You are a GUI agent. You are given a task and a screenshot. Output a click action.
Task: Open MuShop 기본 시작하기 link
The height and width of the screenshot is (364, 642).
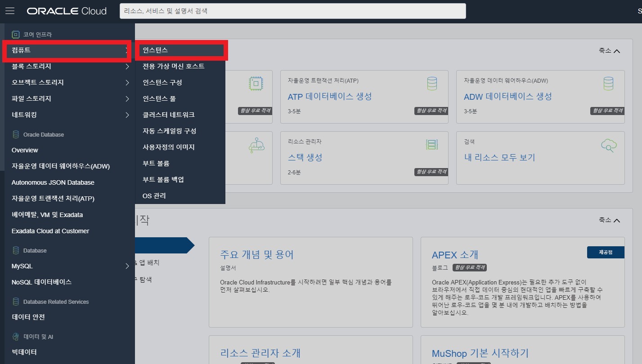pos(480,353)
